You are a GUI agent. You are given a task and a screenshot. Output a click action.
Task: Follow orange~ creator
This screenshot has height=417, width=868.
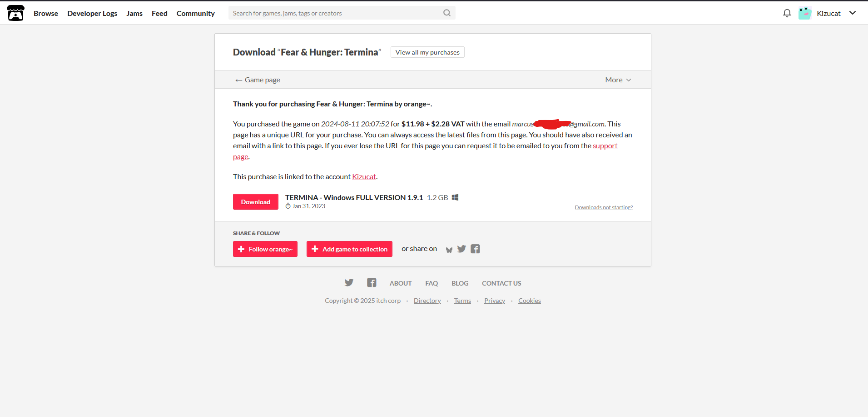265,249
